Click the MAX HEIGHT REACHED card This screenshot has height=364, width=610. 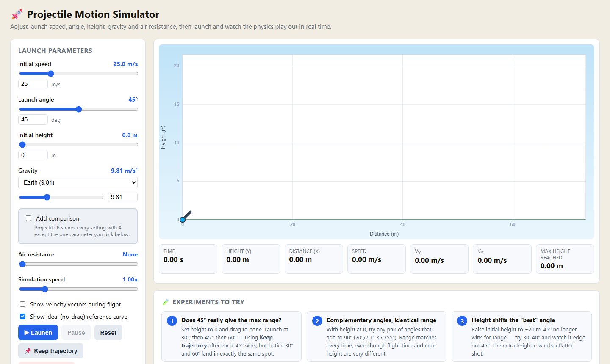[565, 259]
